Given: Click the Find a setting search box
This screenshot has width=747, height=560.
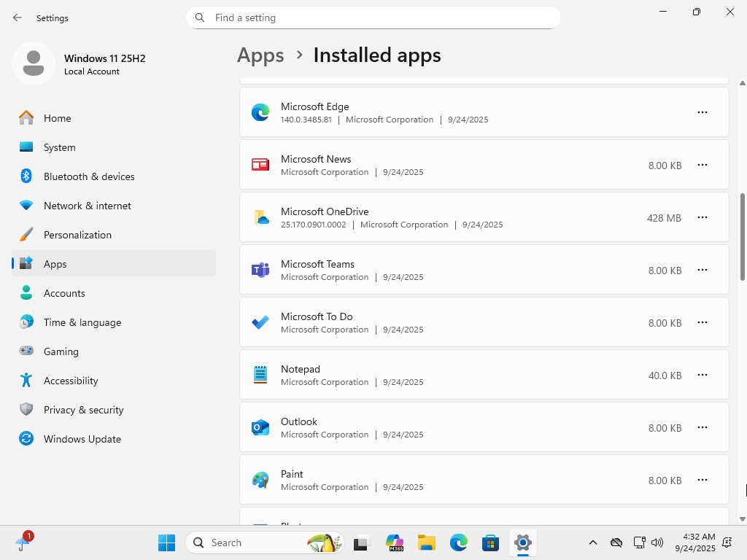Looking at the screenshot, I should point(373,17).
